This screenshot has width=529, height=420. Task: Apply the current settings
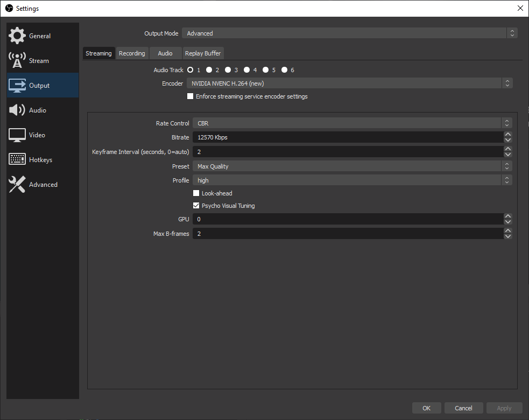[x=504, y=408]
